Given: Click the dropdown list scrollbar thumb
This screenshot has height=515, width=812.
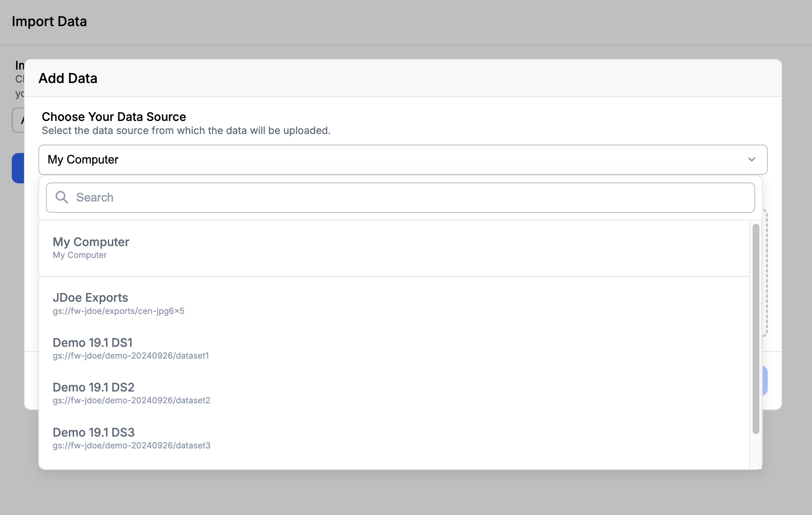Looking at the screenshot, I should point(756,329).
